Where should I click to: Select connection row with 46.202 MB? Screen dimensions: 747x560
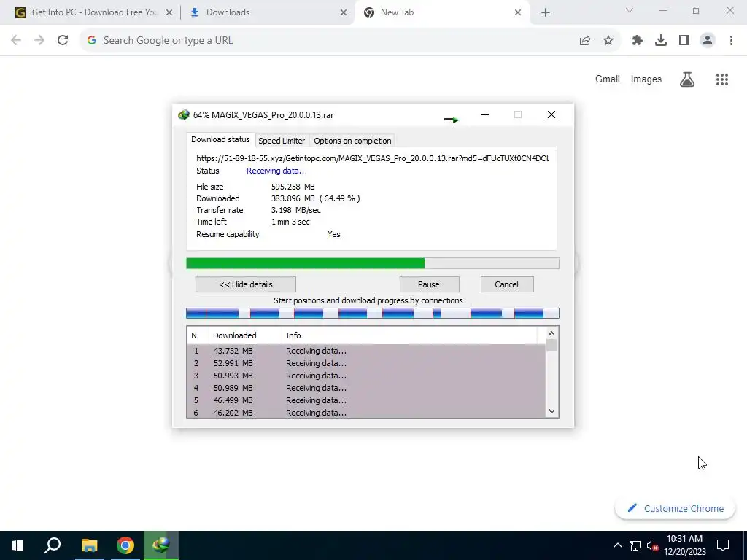pos(366,413)
